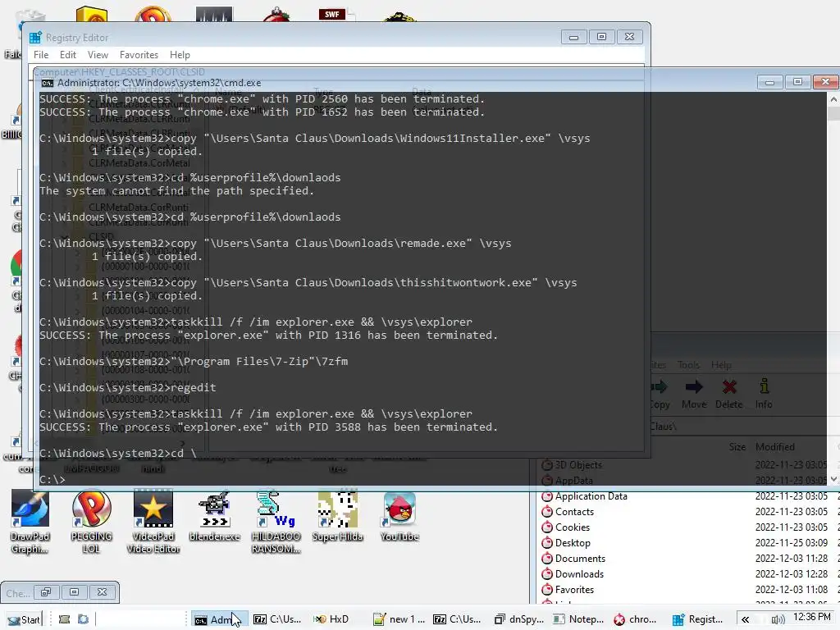Sort 7-Zip list by Modified column
Image resolution: width=840 pixels, height=630 pixels.
(x=774, y=447)
